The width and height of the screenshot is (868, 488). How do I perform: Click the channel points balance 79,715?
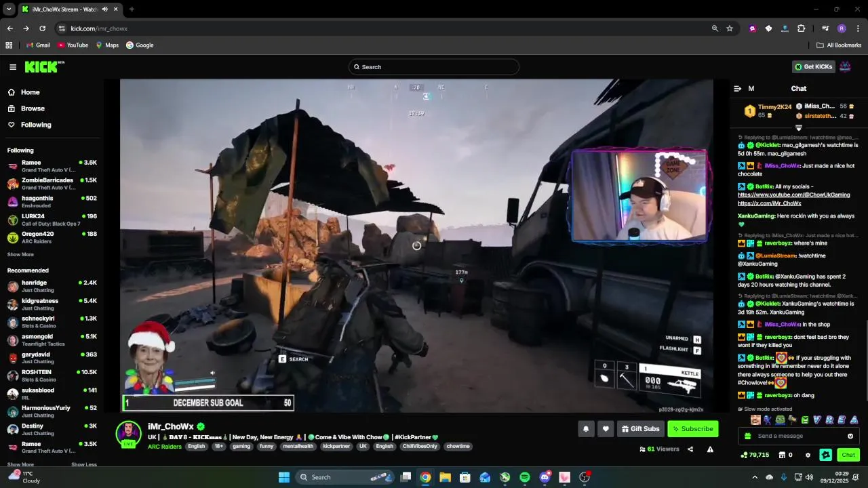coord(755,455)
